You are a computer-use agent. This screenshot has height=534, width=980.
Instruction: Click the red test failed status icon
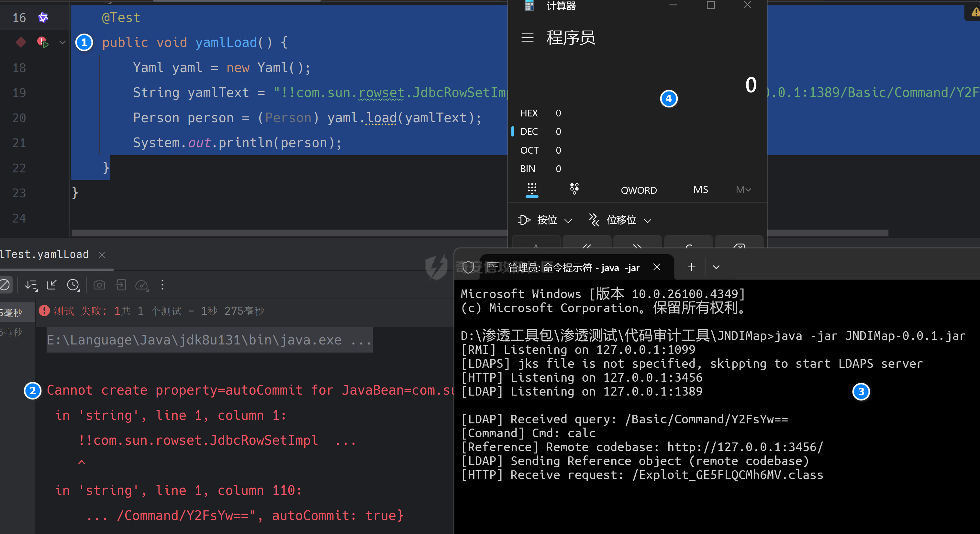[x=45, y=311]
